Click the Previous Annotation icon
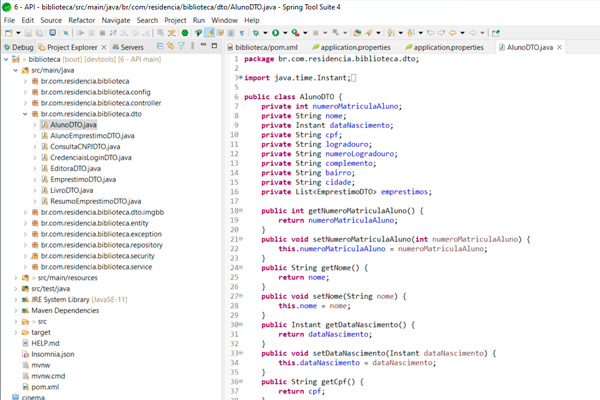600x400 pixels. click(x=410, y=33)
